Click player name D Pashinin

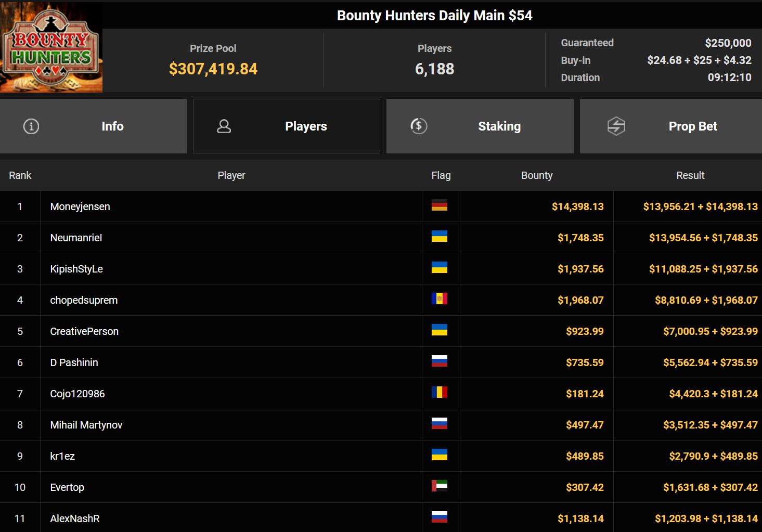[x=74, y=362]
